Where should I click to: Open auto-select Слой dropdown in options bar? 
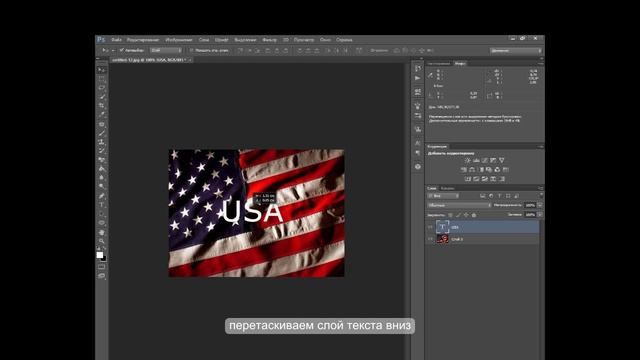coord(166,50)
